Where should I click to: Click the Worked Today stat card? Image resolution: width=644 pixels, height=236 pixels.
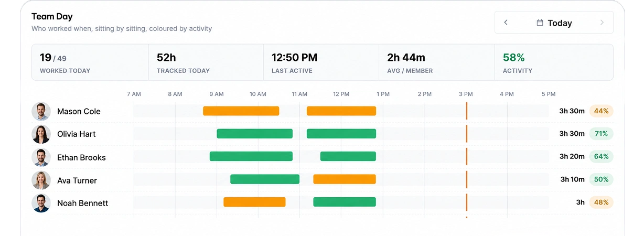[x=90, y=62]
